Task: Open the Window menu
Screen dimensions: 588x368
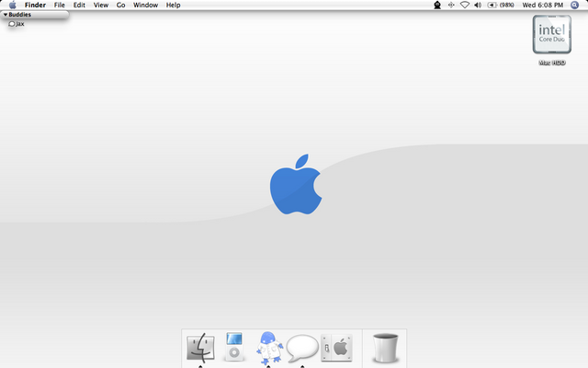Action: tap(145, 5)
